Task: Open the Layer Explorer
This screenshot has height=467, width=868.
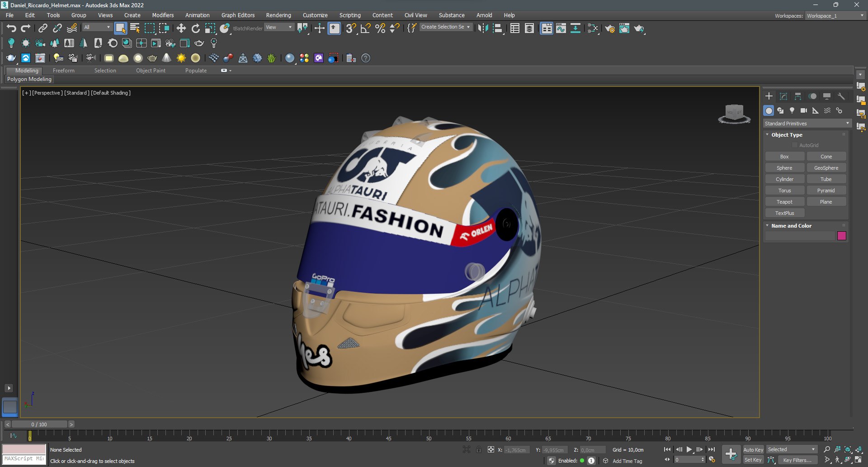Action: pyautogui.click(x=529, y=29)
